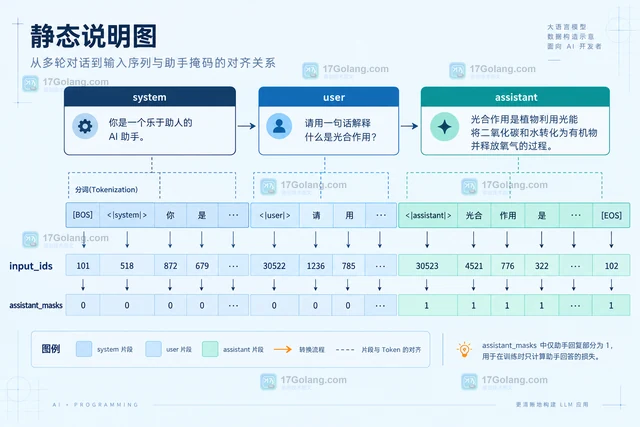The width and height of the screenshot is (640, 427).
Task: Click the teal assistant card header
Action: pyautogui.click(x=515, y=97)
